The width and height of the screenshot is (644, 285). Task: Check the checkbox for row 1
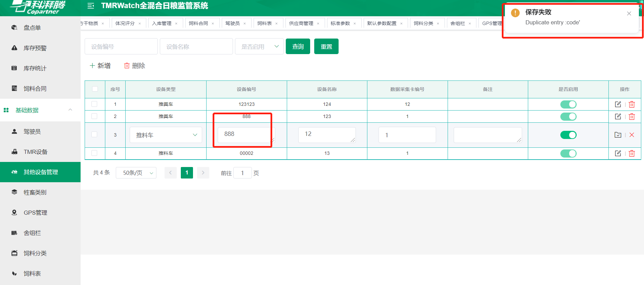click(x=94, y=104)
